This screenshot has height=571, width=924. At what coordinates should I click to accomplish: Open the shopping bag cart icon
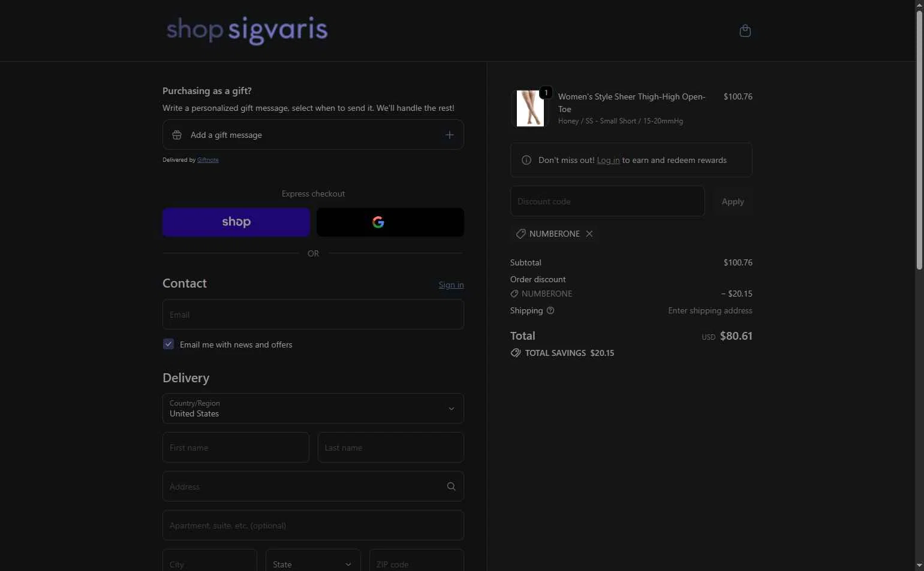point(745,31)
